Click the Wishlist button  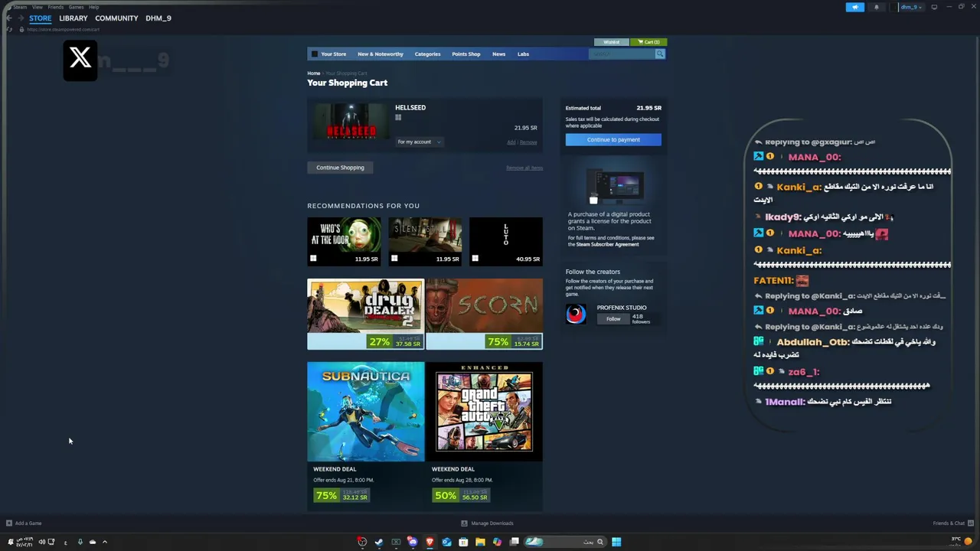click(612, 42)
